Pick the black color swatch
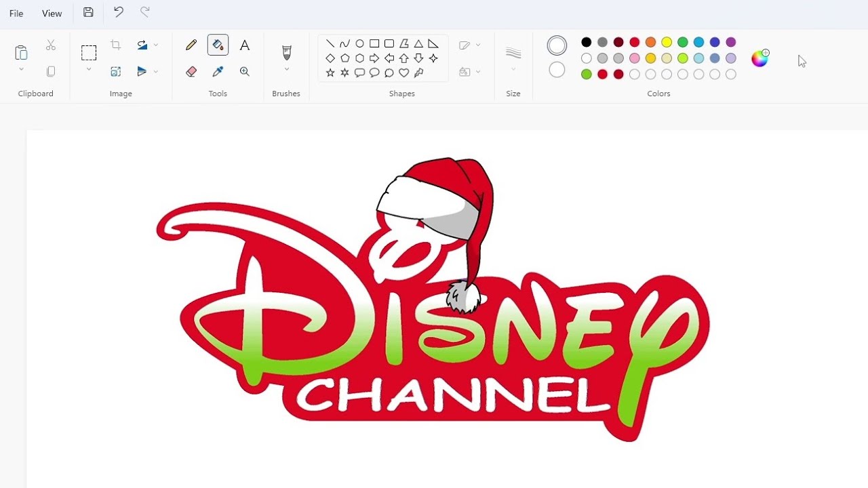 pyautogui.click(x=587, y=42)
